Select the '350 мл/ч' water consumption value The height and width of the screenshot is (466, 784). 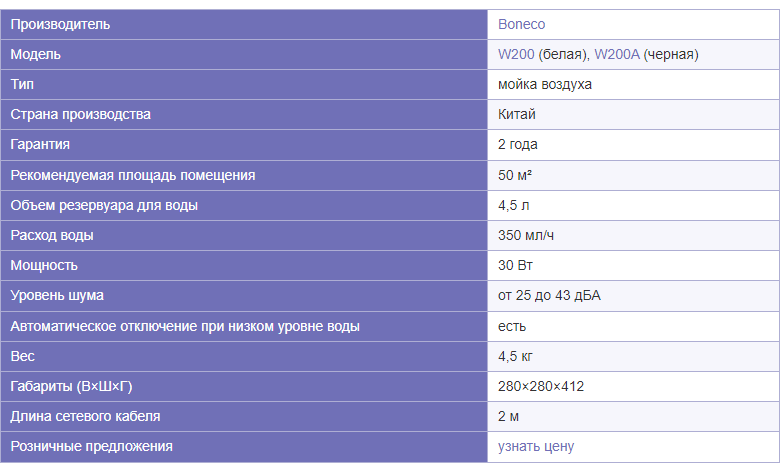(x=526, y=236)
